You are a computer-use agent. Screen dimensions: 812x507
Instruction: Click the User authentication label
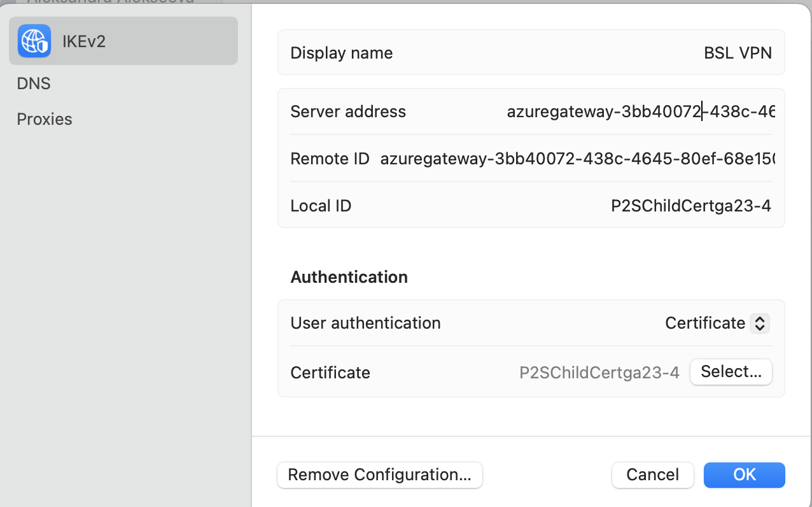pyautogui.click(x=365, y=323)
